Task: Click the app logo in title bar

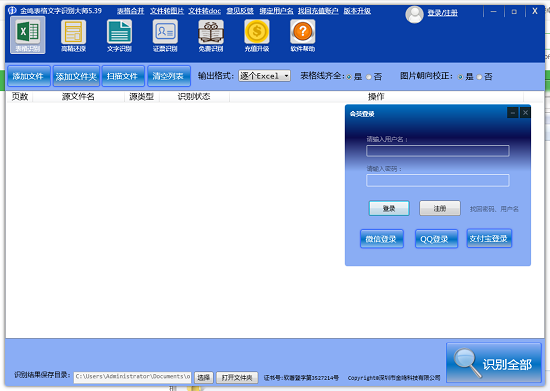Action: pos(12,11)
